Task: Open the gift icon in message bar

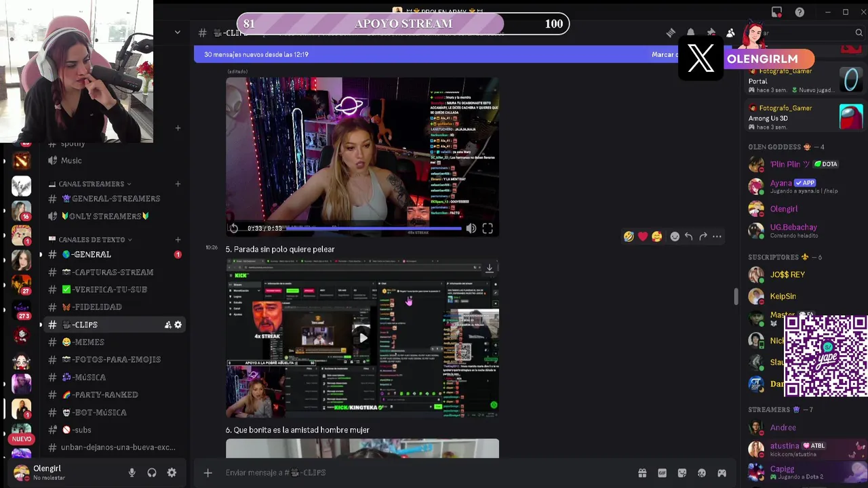Action: 642,473
